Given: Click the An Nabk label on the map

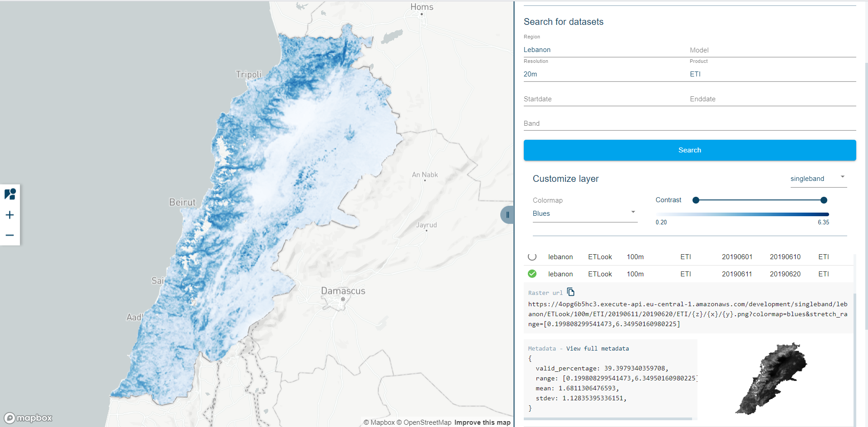Looking at the screenshot, I should click(425, 175).
